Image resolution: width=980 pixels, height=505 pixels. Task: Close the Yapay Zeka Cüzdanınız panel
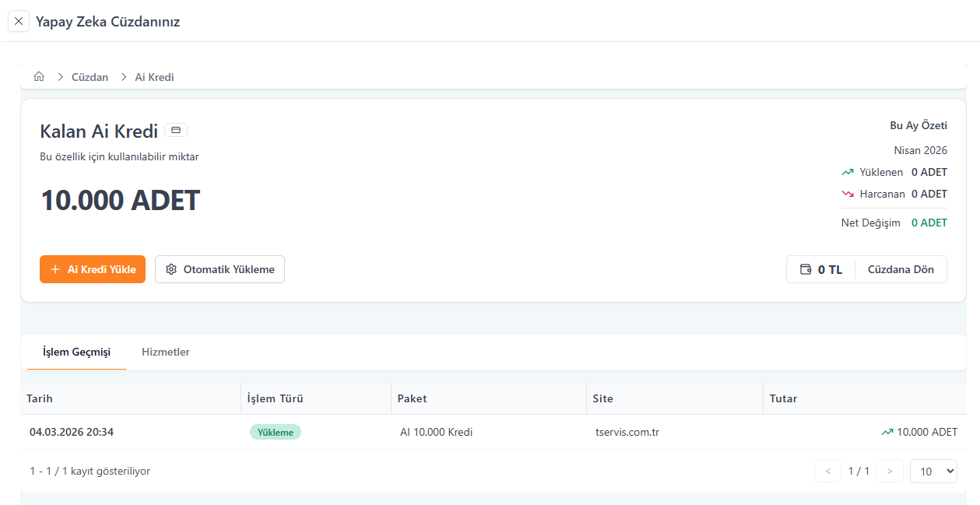click(x=19, y=22)
